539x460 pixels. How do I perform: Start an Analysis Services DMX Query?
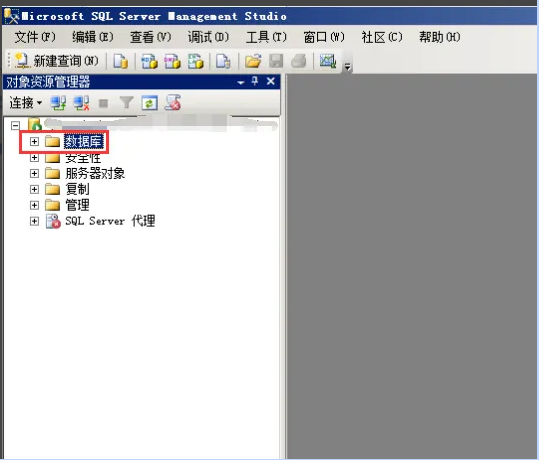pos(173,61)
